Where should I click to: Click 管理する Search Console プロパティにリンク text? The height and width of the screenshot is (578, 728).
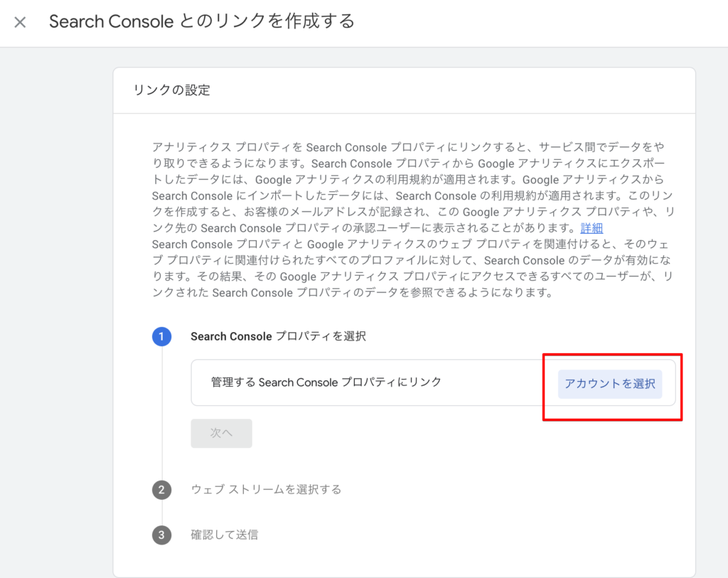(x=326, y=382)
